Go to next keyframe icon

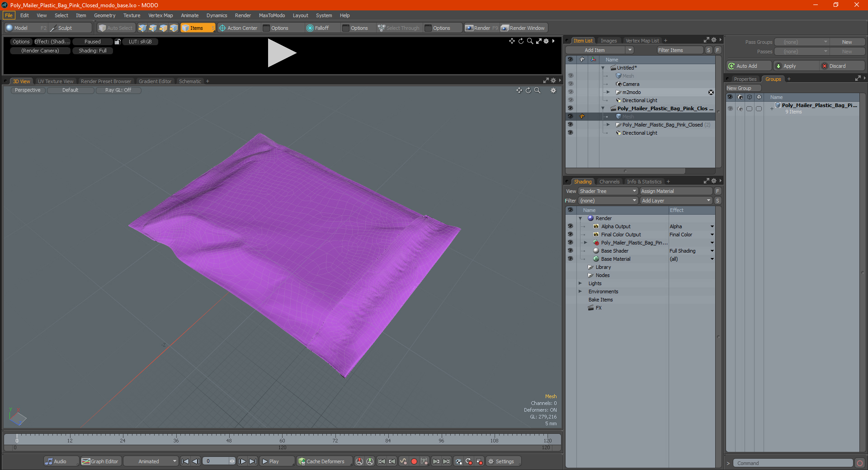(x=436, y=461)
